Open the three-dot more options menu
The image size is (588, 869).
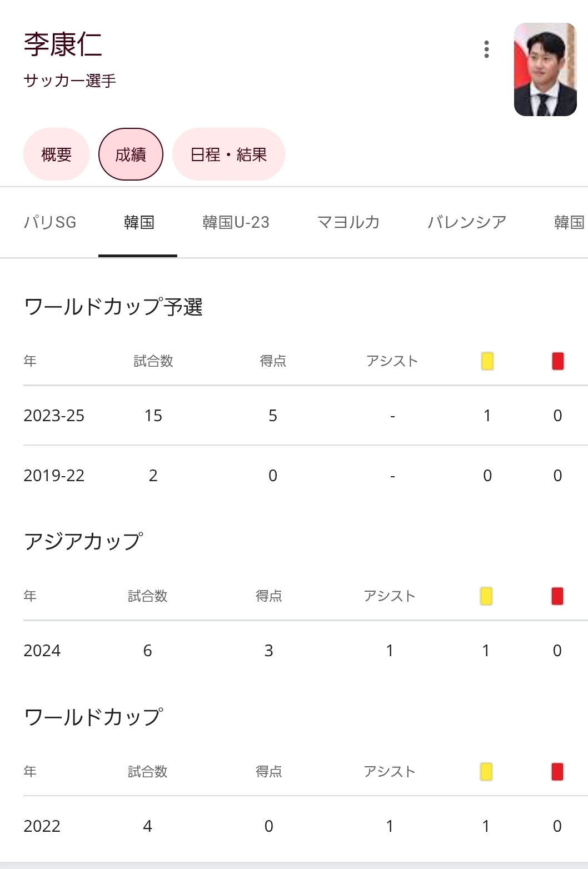click(486, 49)
